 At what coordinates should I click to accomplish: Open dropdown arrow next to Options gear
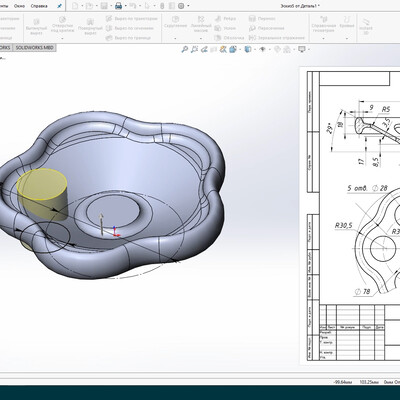click(188, 6)
